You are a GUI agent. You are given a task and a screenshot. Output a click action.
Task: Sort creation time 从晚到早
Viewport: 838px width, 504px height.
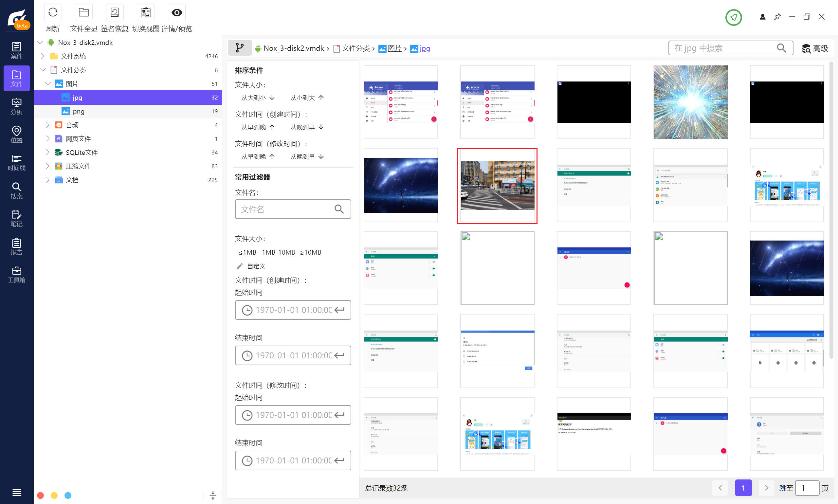(x=307, y=127)
